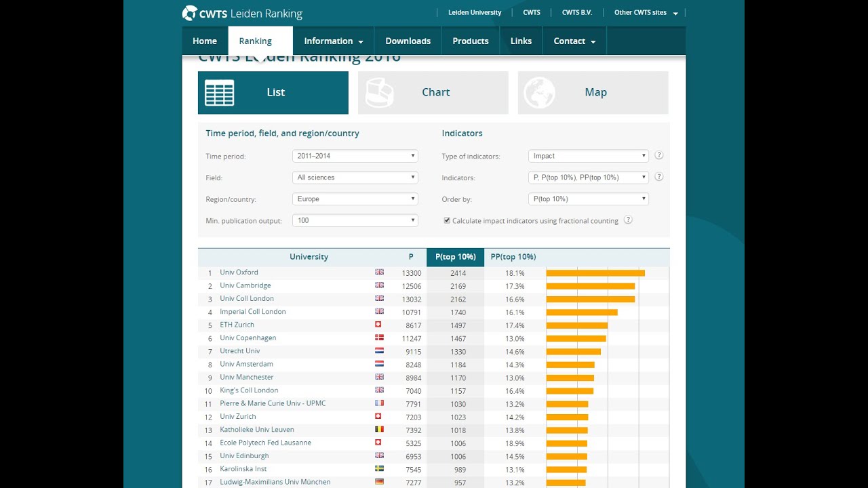Open the Univ Copenhagen entry
The image size is (868, 488).
click(248, 338)
